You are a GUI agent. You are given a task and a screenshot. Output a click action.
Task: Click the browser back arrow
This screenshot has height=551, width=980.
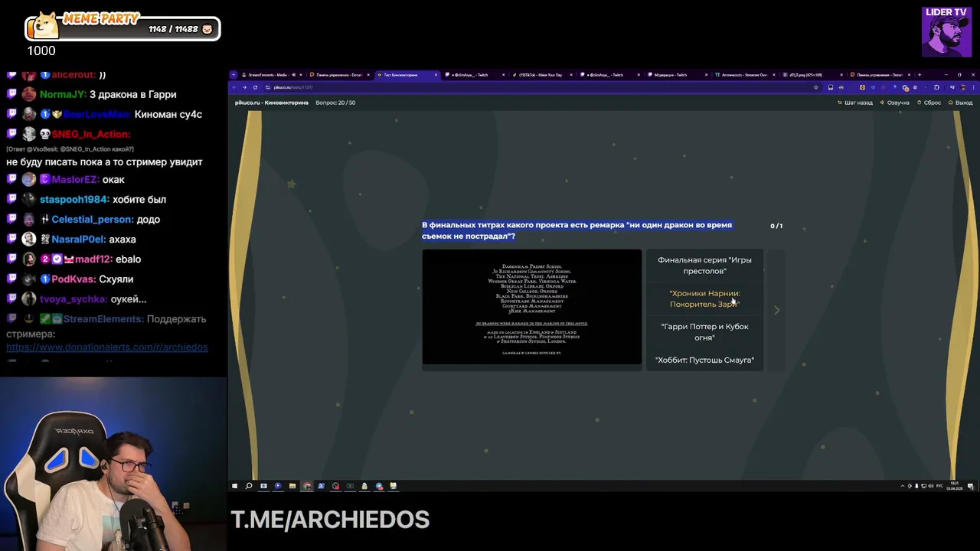235,87
